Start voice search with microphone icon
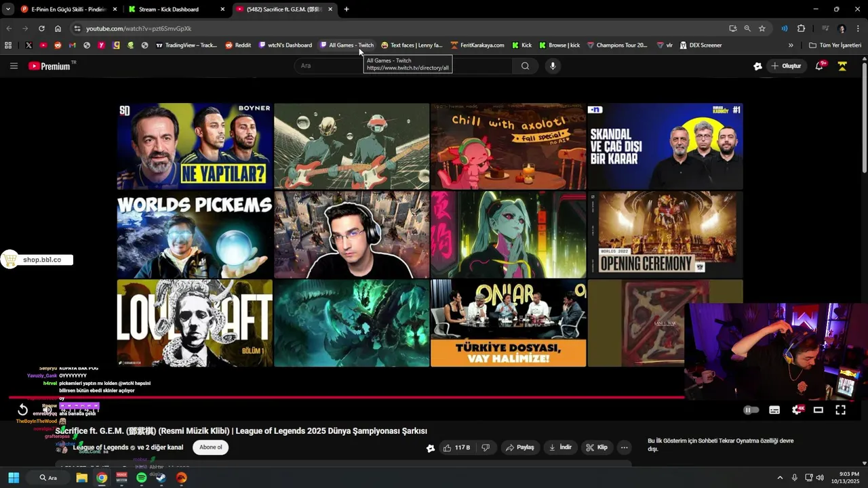The width and height of the screenshot is (868, 488). pos(553,66)
